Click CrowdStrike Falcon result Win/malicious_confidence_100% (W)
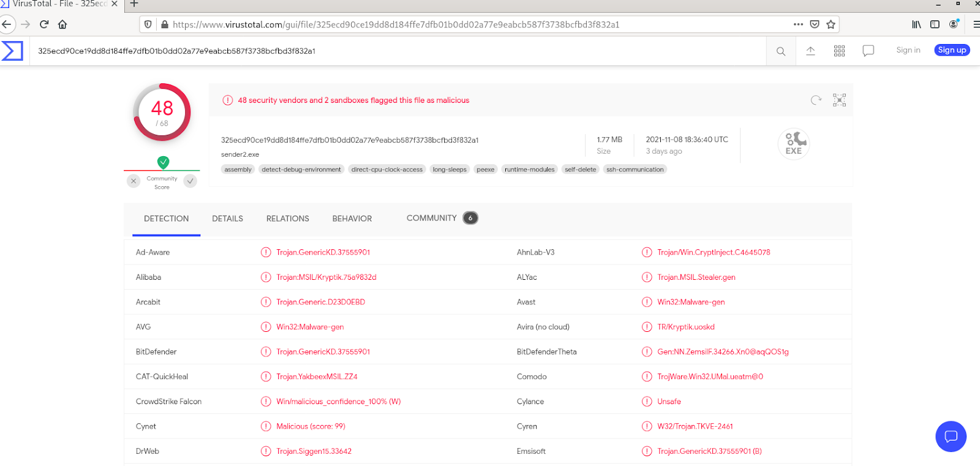980x466 pixels. point(339,402)
